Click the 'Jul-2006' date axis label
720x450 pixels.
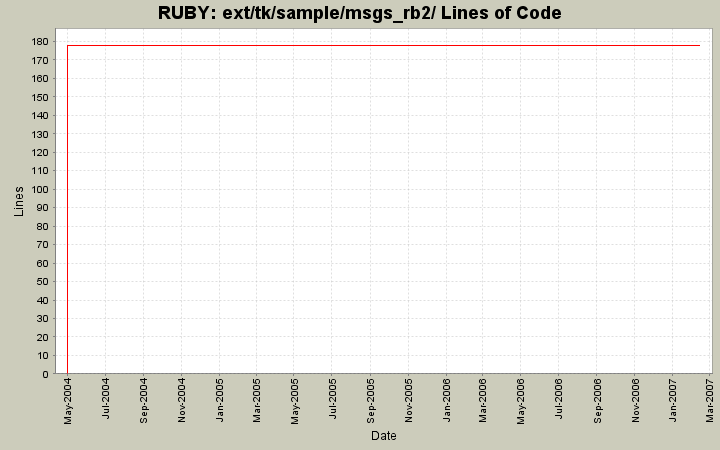pos(558,398)
